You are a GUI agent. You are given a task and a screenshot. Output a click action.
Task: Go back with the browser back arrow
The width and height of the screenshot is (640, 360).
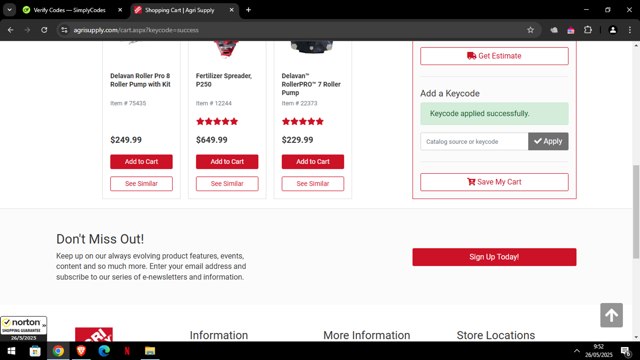[x=11, y=30]
